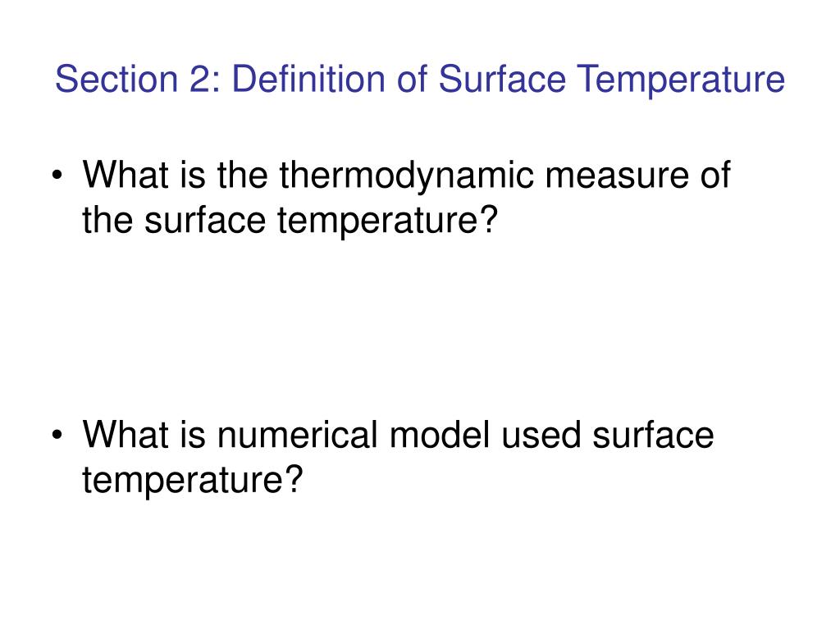Viewport: 840px width, 630px height.
Task: Click "What" starting the second bullet
Action: 126,435
